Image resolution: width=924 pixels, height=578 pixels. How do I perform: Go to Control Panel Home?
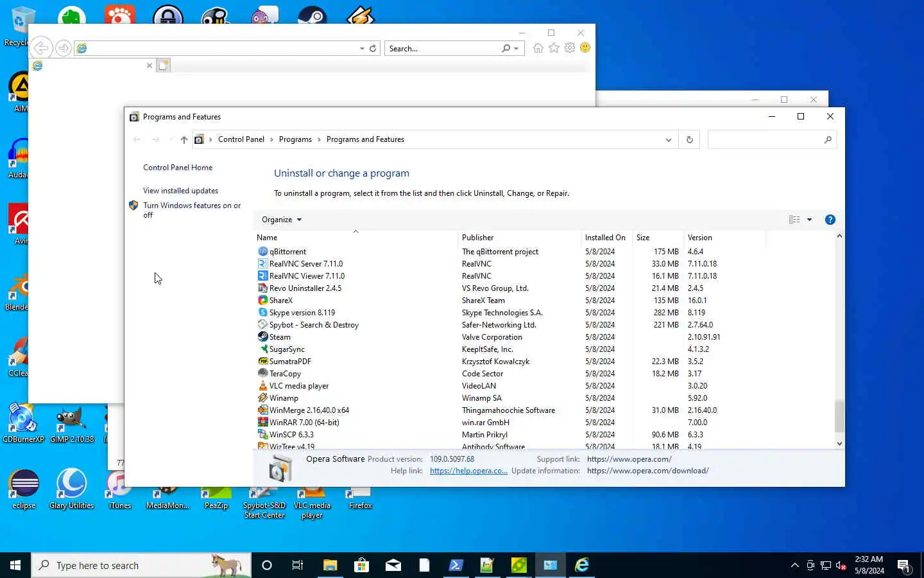[x=178, y=168]
